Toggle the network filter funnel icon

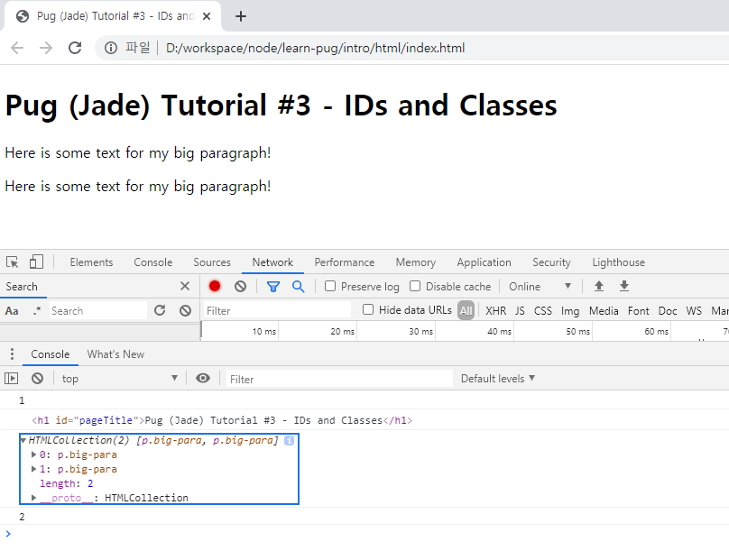point(273,287)
